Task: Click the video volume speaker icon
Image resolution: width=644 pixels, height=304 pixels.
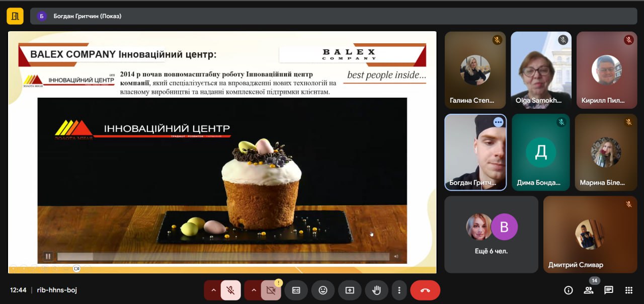Action: [x=396, y=257]
